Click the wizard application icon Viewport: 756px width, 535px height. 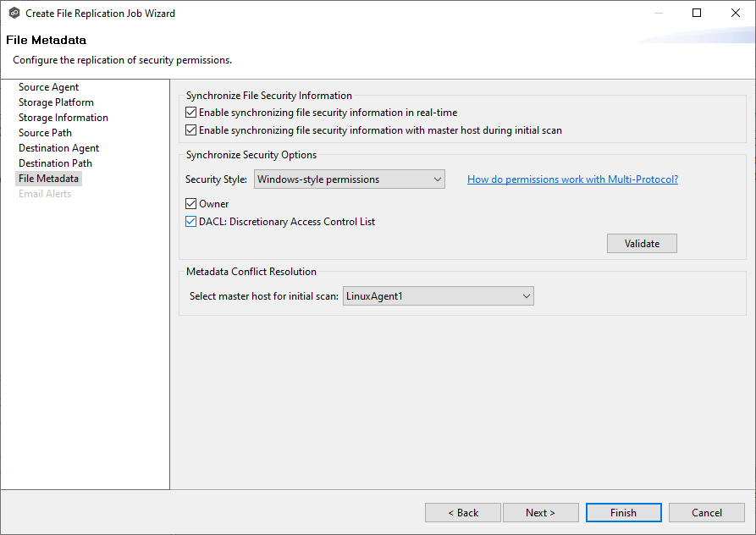13,13
